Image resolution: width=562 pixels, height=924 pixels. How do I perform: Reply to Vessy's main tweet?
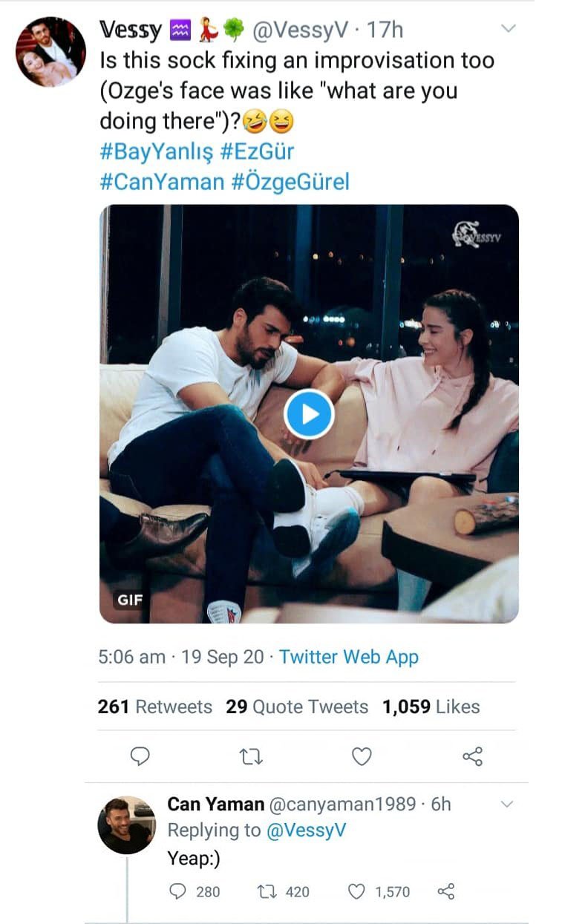(x=140, y=756)
